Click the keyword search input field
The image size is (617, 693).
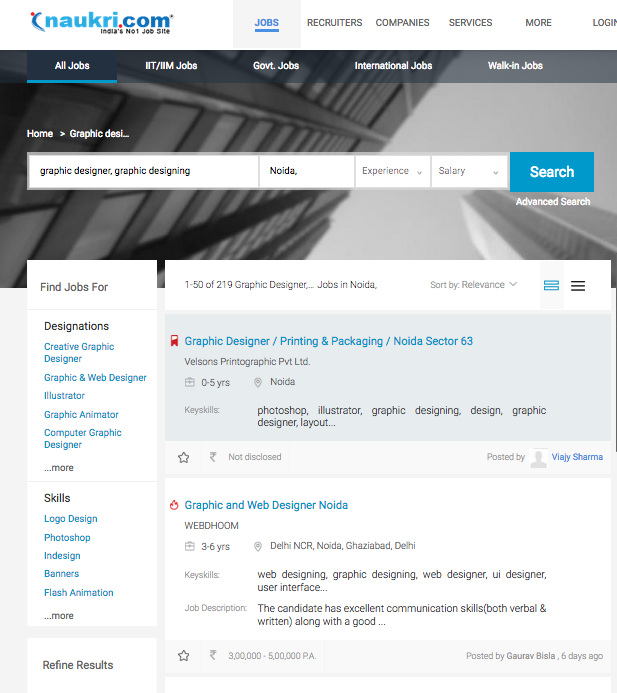point(143,171)
